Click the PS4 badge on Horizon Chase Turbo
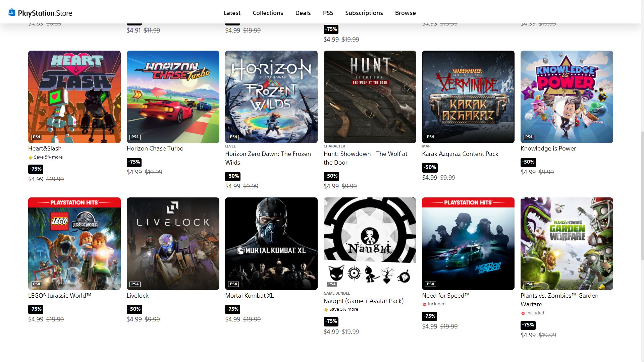 coord(135,137)
